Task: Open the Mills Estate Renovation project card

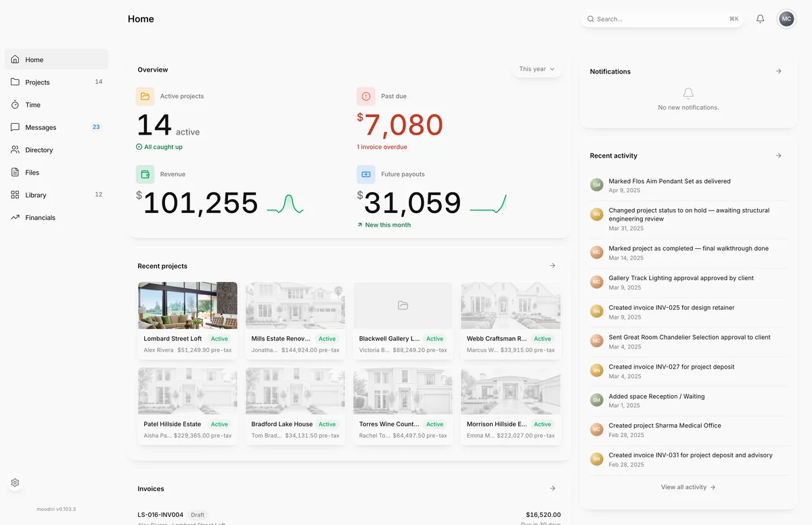Action: pyautogui.click(x=295, y=321)
